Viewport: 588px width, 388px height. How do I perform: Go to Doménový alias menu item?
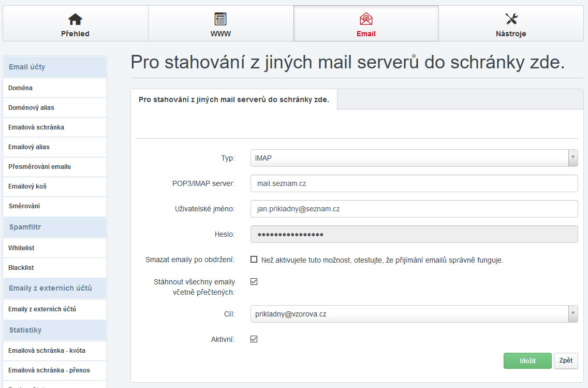31,108
